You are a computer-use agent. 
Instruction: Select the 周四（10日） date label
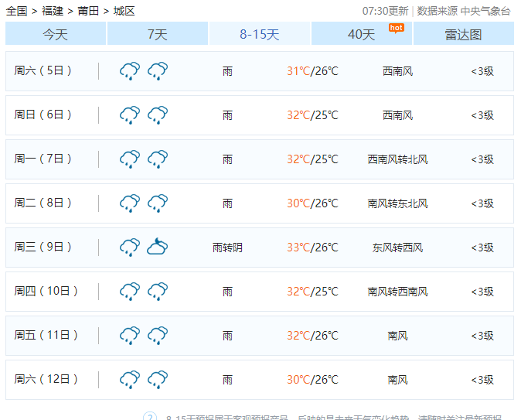pyautogui.click(x=46, y=291)
